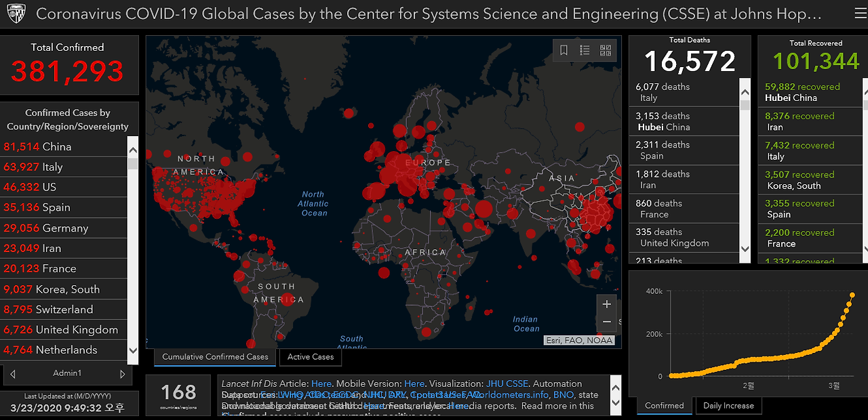
Task: Click '3,153 deaths Hubei China' entry
Action: pyautogui.click(x=684, y=121)
